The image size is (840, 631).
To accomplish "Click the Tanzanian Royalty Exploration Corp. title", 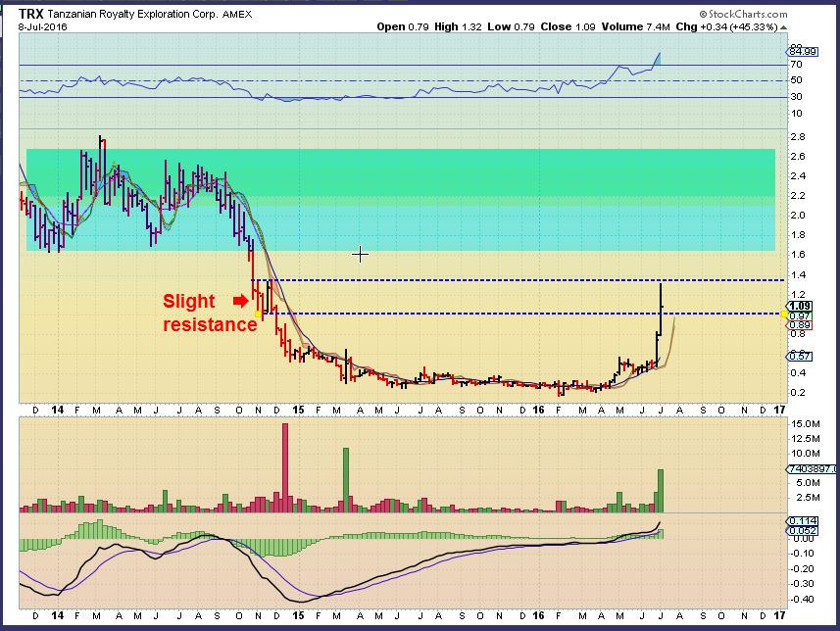I will point(133,15).
